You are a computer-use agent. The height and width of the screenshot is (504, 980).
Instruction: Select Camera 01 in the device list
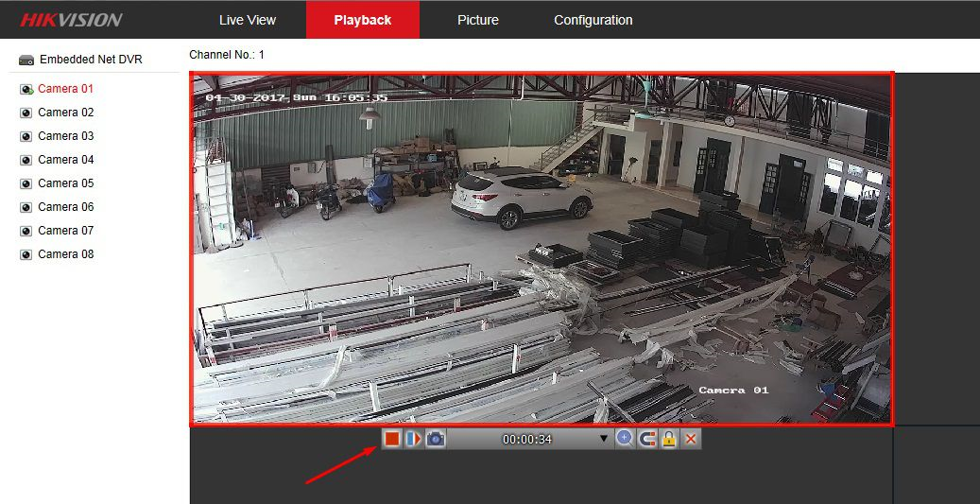click(65, 89)
